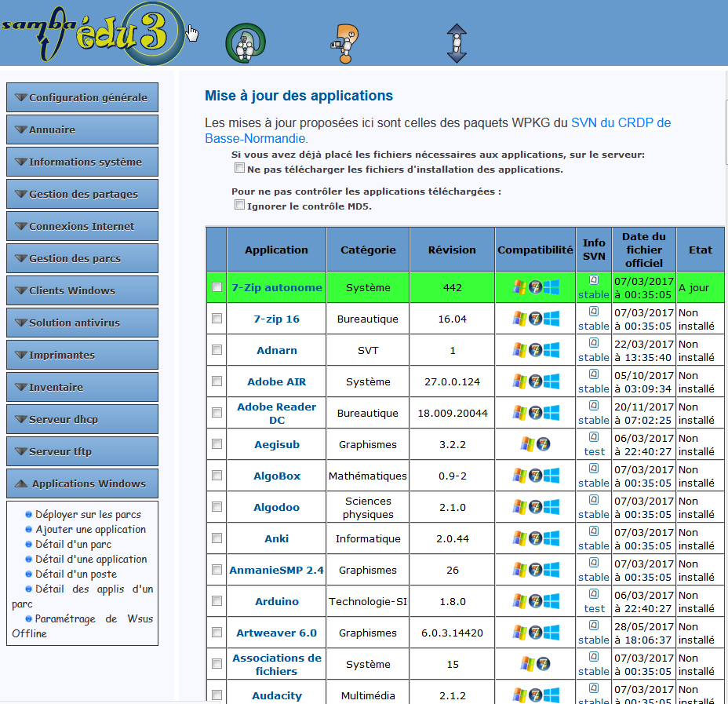This screenshot has height=704, width=728.
Task: Select 'Ajouter une application' in sidebar
Action: coord(90,530)
